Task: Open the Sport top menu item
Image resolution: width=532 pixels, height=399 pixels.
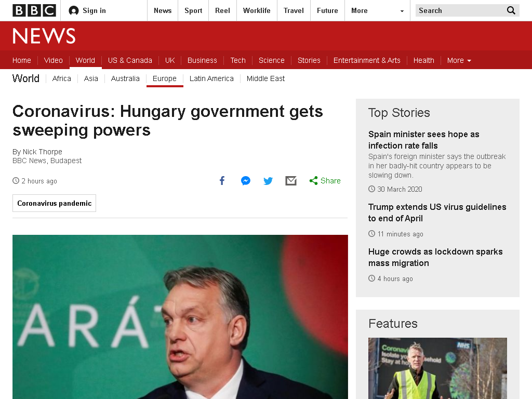Action: [193, 10]
